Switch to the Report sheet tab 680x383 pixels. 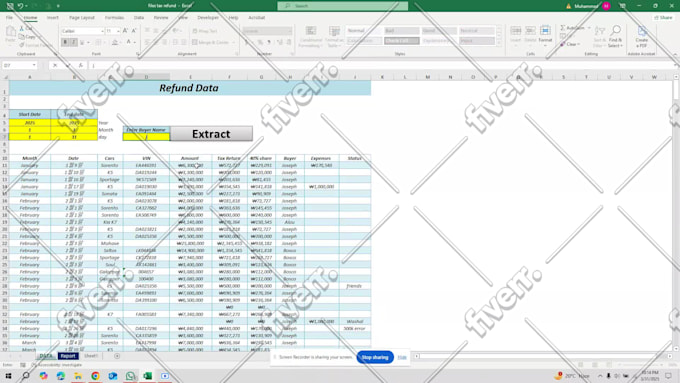pos(68,356)
